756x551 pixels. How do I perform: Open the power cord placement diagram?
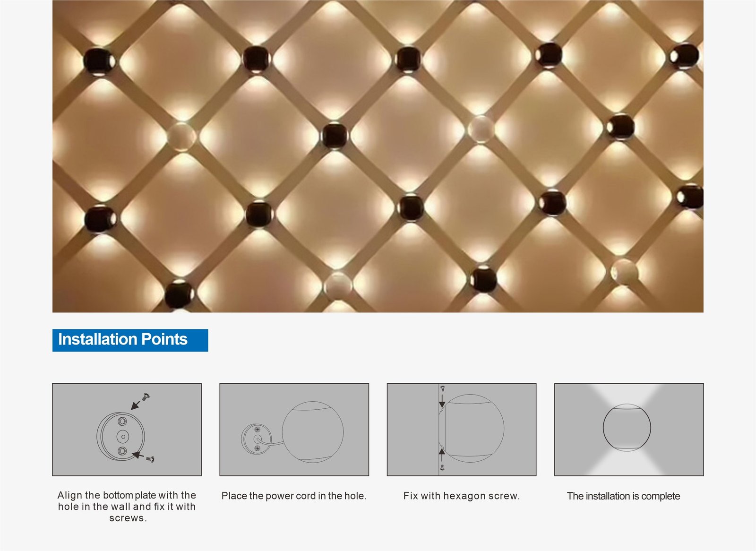click(x=294, y=430)
